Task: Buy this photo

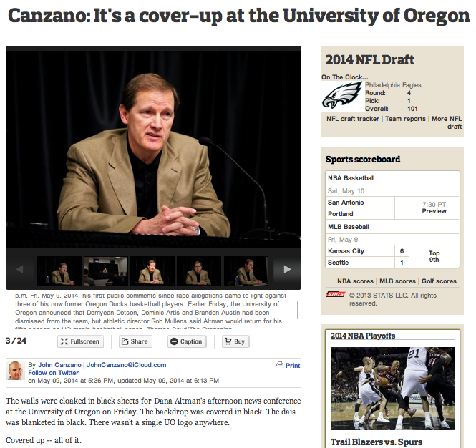Action: point(235,341)
